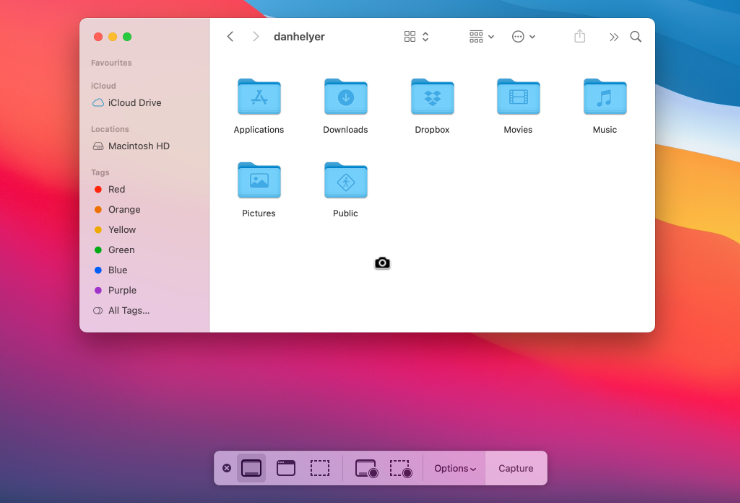
Task: Filter by the Yellow tag
Action: (x=115, y=230)
